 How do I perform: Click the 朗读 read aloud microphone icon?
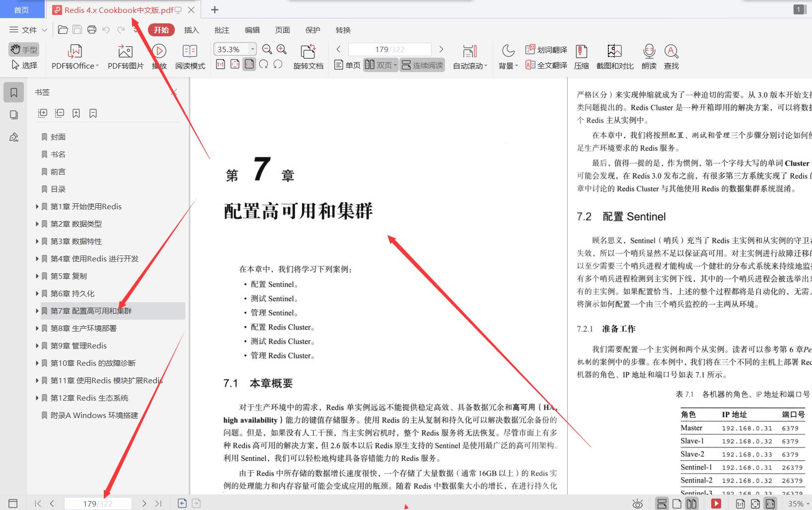point(649,57)
